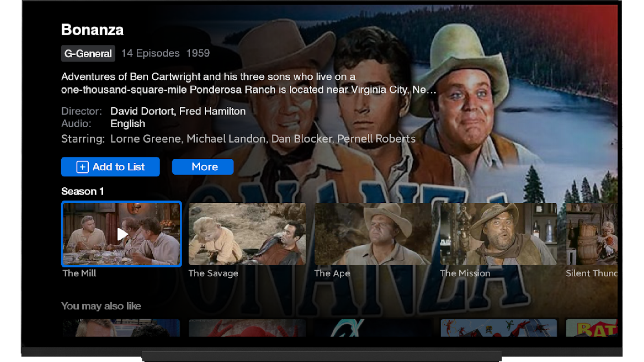The width and height of the screenshot is (644, 362).
Task: Click The Mill episode title
Action: coord(79,273)
